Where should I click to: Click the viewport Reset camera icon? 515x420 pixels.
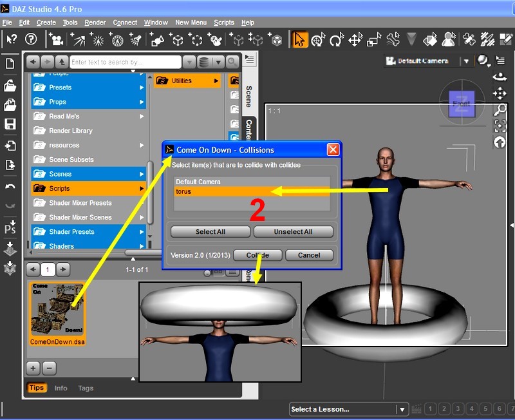tap(500, 142)
